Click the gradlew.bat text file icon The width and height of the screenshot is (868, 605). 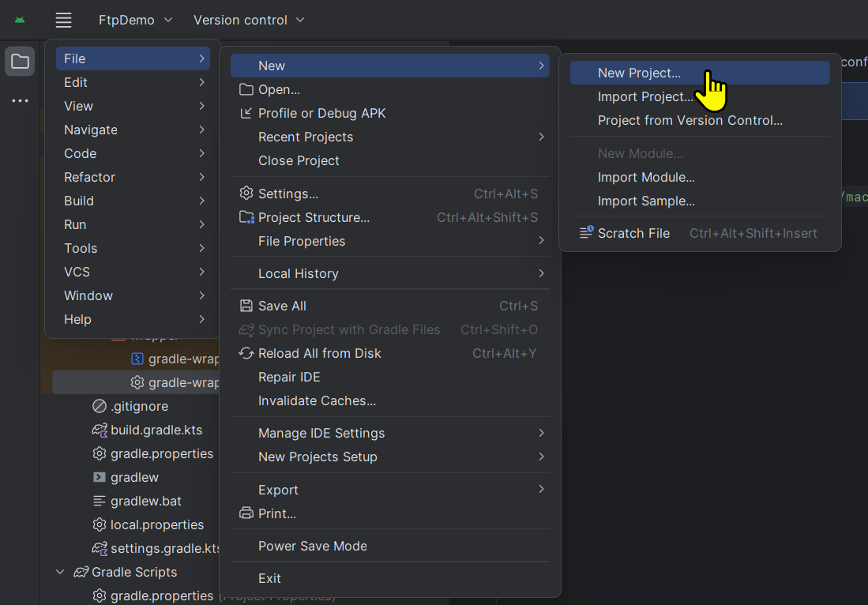point(100,501)
